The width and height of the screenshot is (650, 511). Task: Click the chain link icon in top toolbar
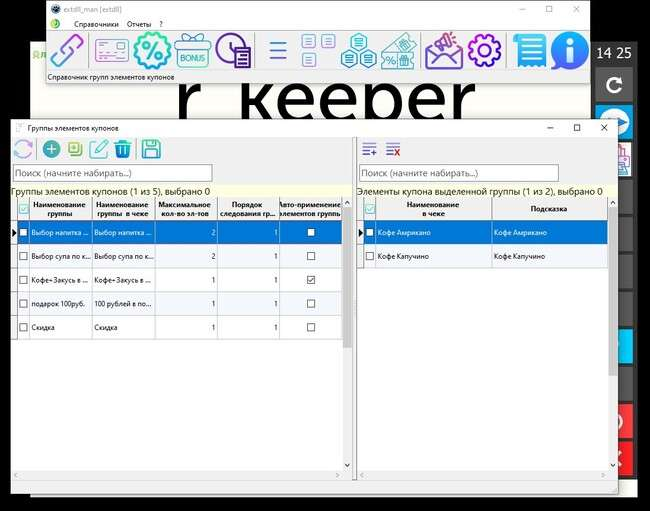[x=67, y=49]
